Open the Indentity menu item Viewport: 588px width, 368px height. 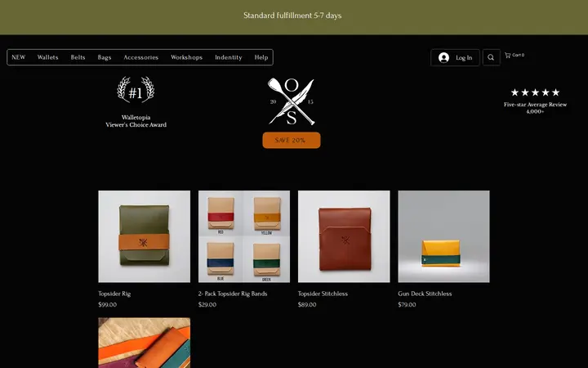click(x=229, y=57)
